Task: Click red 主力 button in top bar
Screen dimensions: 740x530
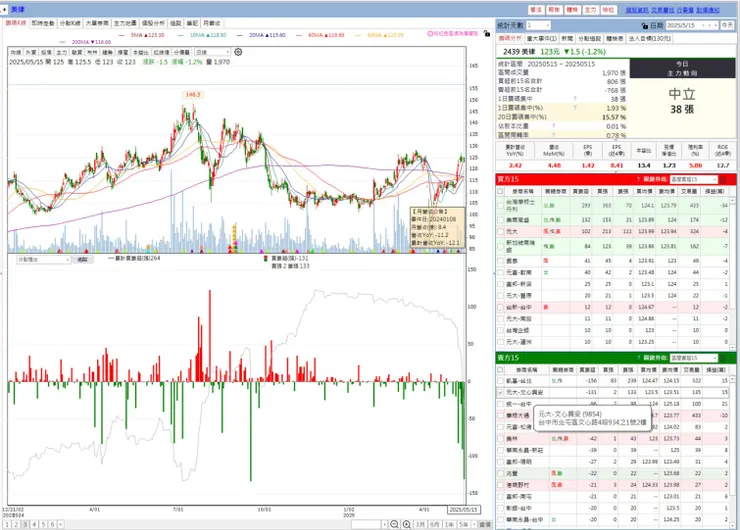Action: click(590, 9)
